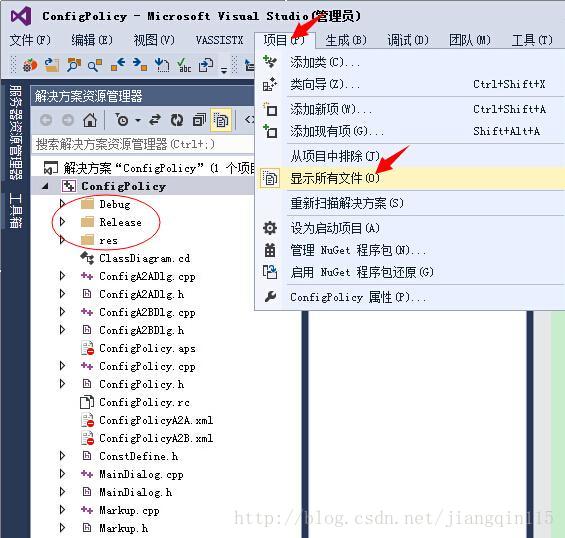Viewport: 565px width, 538px height.
Task: Open the VASSISTX menu
Action: 219,40
